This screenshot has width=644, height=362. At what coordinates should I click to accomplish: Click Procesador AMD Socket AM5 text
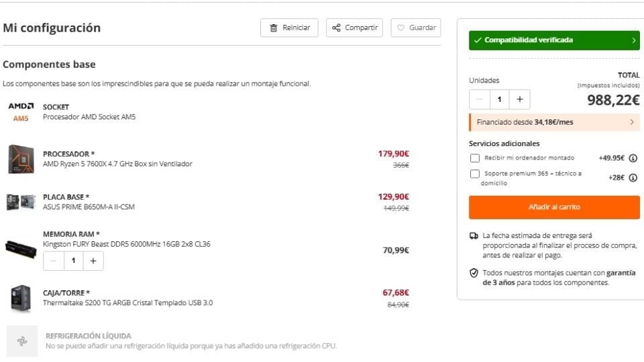coord(89,117)
